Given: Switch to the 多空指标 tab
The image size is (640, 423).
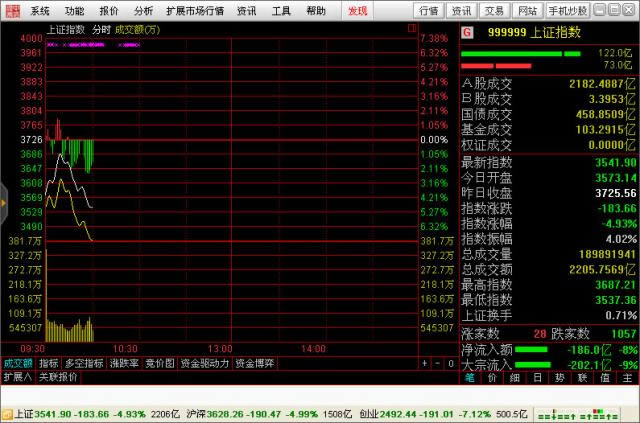Looking at the screenshot, I should pyautogui.click(x=84, y=363).
